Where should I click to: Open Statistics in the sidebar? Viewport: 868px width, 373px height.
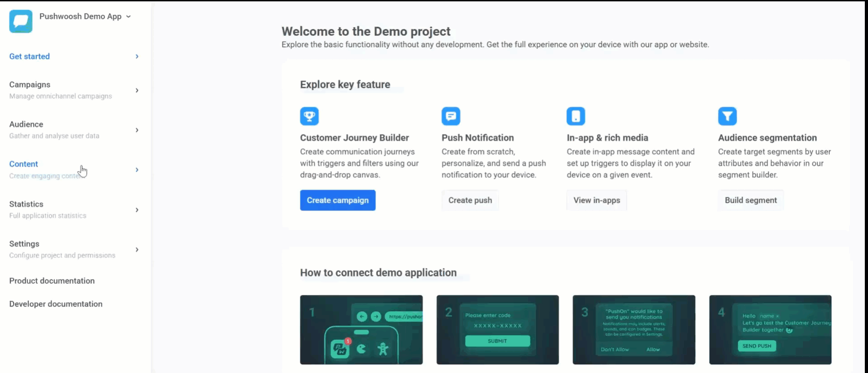tap(26, 204)
